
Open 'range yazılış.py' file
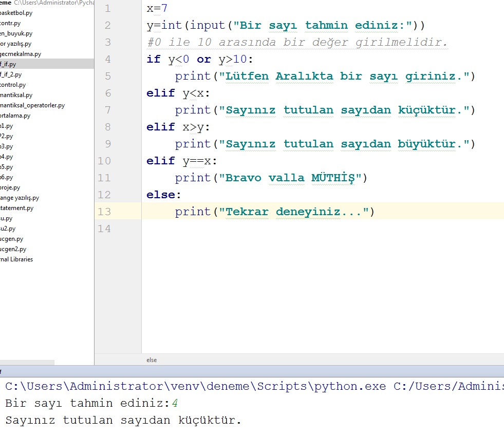click(x=20, y=198)
